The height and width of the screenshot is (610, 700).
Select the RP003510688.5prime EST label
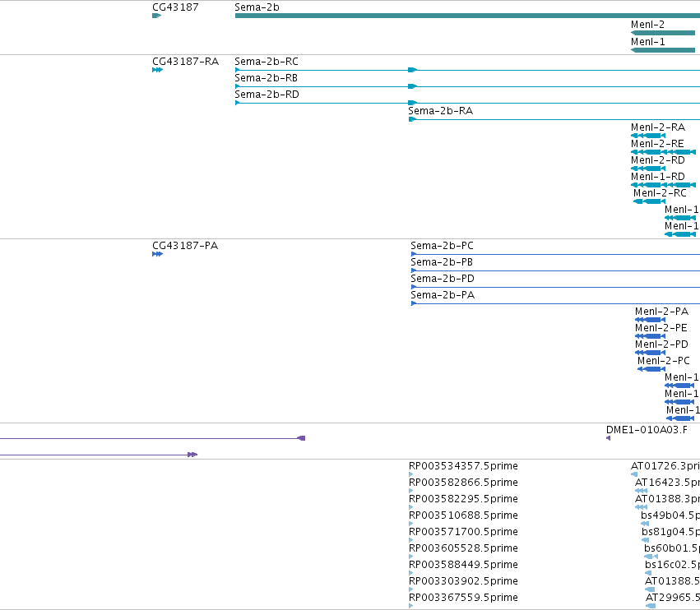[x=463, y=515]
